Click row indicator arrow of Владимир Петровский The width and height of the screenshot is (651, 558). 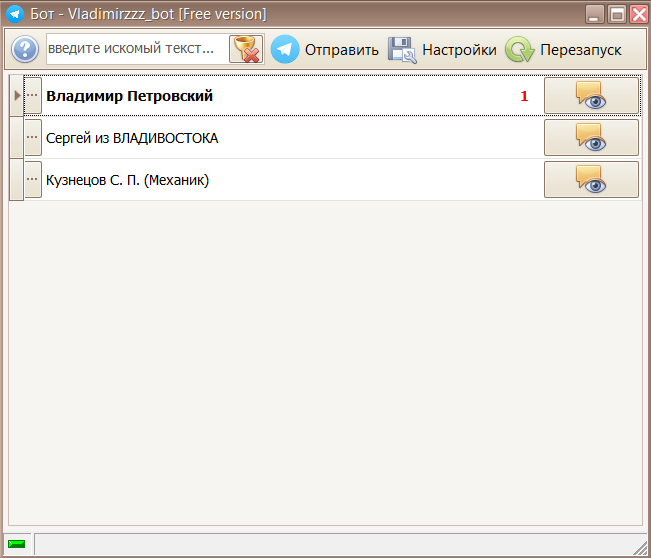tap(17, 95)
